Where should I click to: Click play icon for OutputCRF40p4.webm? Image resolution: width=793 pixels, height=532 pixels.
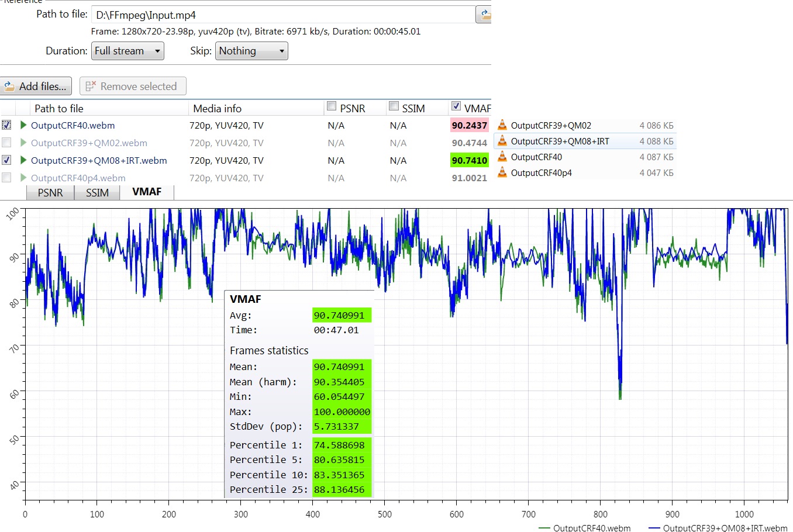coord(23,178)
